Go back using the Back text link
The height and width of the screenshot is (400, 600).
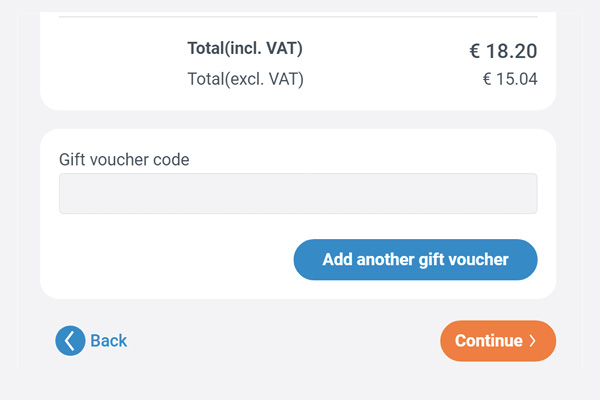108,341
